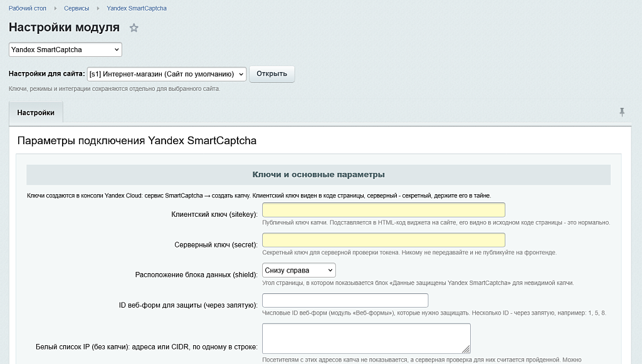Open shield position dropdown Снизу справа
The width and height of the screenshot is (642, 364).
point(299,271)
